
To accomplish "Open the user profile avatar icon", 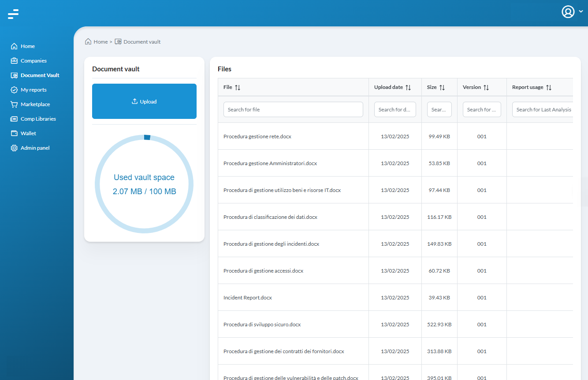I will 568,12.
